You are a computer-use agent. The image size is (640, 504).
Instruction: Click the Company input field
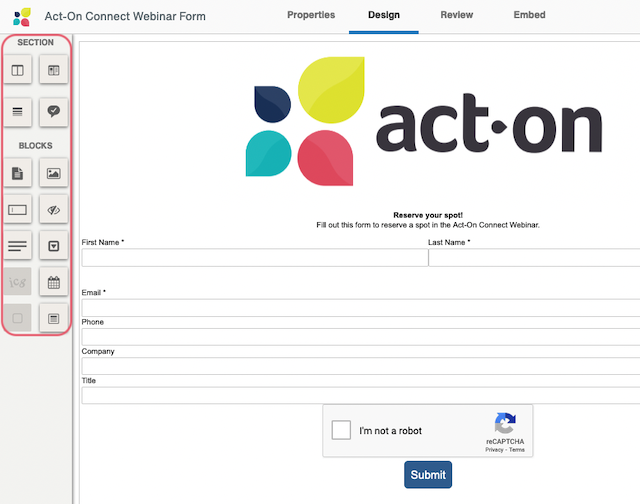click(361, 366)
